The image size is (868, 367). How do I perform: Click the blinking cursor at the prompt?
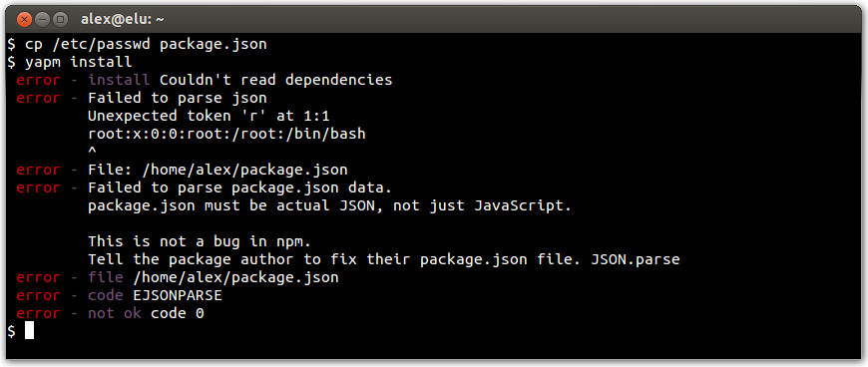tap(29, 330)
